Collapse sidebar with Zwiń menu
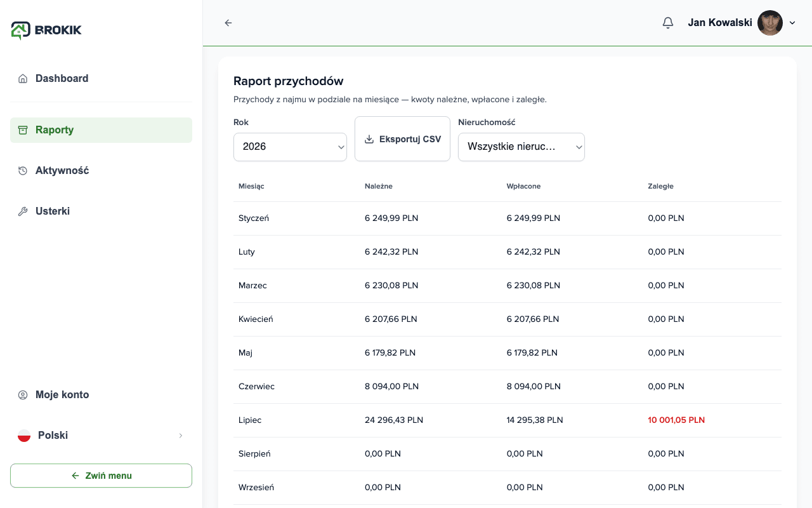Viewport: 812px width, 508px height. (x=101, y=476)
